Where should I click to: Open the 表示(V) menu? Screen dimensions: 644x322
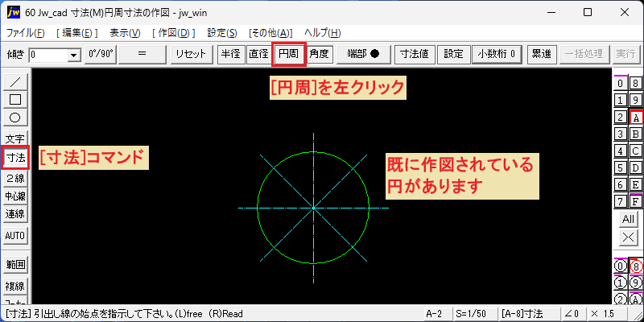(126, 33)
